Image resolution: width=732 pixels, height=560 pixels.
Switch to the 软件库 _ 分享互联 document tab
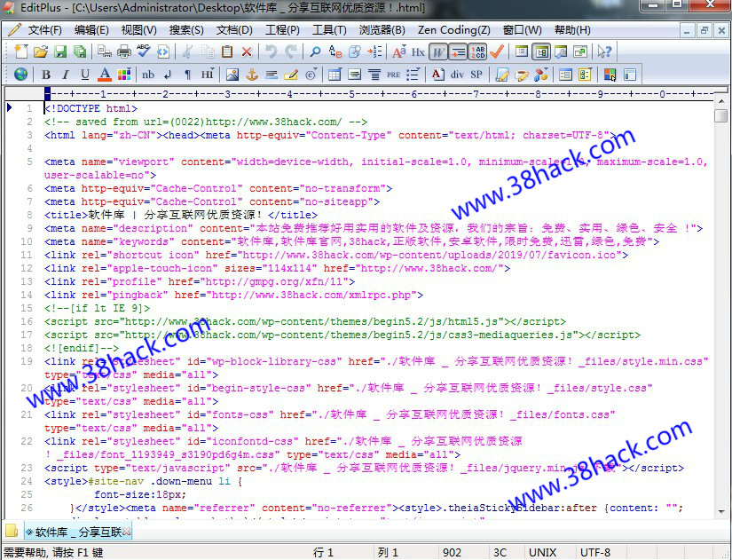[x=77, y=532]
